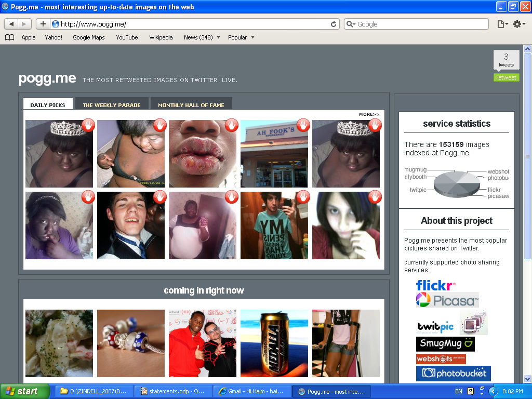Click the red hand on the white top photo

tap(232, 197)
